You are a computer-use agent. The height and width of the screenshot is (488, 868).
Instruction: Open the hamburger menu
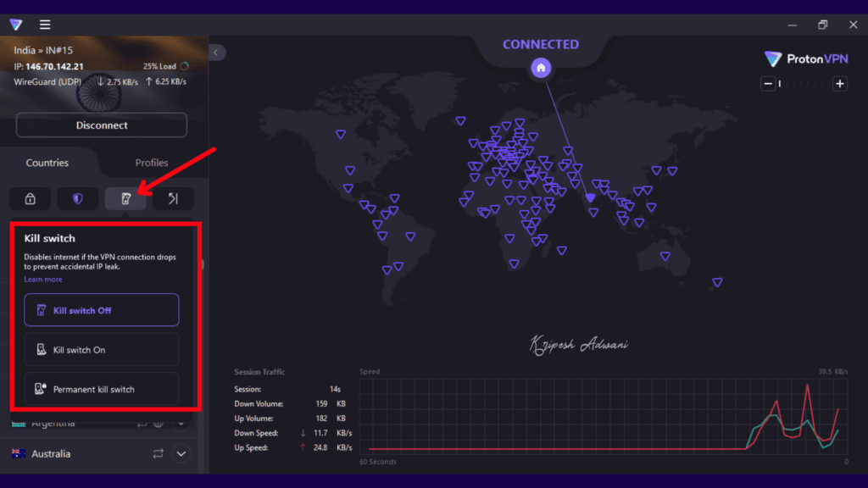pyautogui.click(x=45, y=25)
